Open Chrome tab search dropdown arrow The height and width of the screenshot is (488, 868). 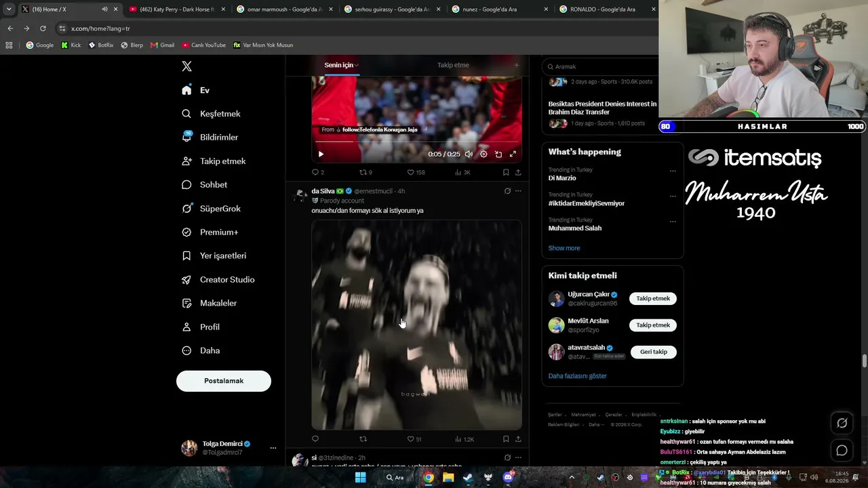coord(9,9)
